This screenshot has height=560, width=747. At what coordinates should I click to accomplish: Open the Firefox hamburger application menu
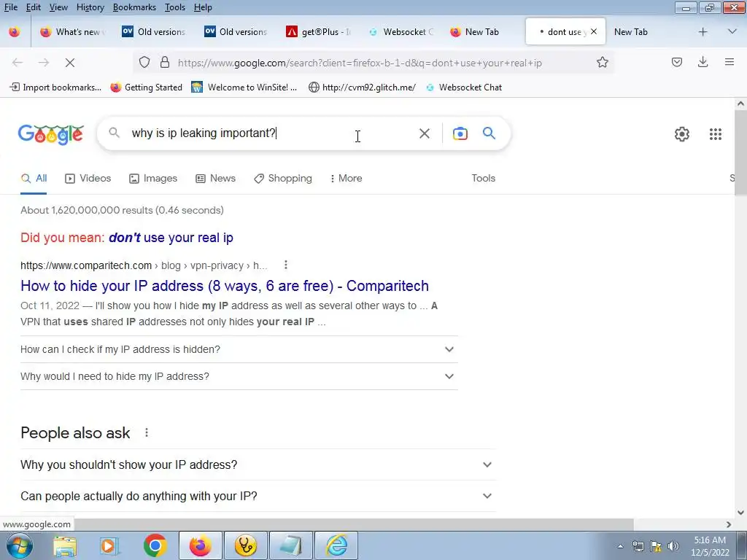pos(729,63)
